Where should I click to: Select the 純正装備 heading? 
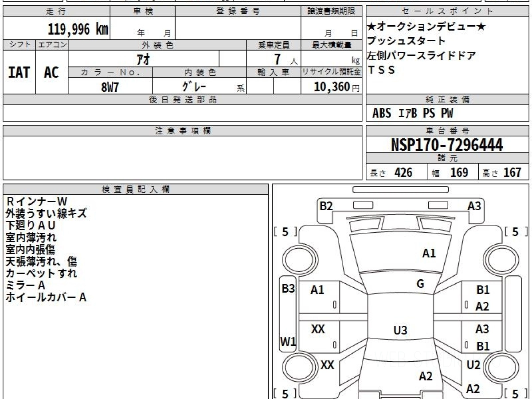click(448, 100)
